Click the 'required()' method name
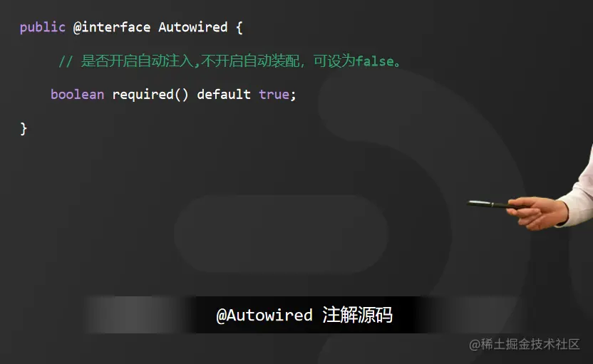593x364 pixels. pos(150,95)
